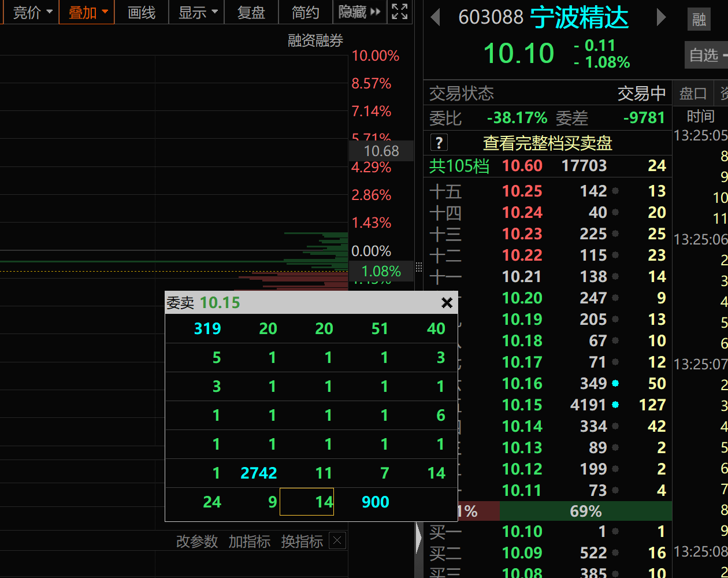Click 改参数 to change parameters
The width and height of the screenshot is (728, 578).
tap(197, 542)
